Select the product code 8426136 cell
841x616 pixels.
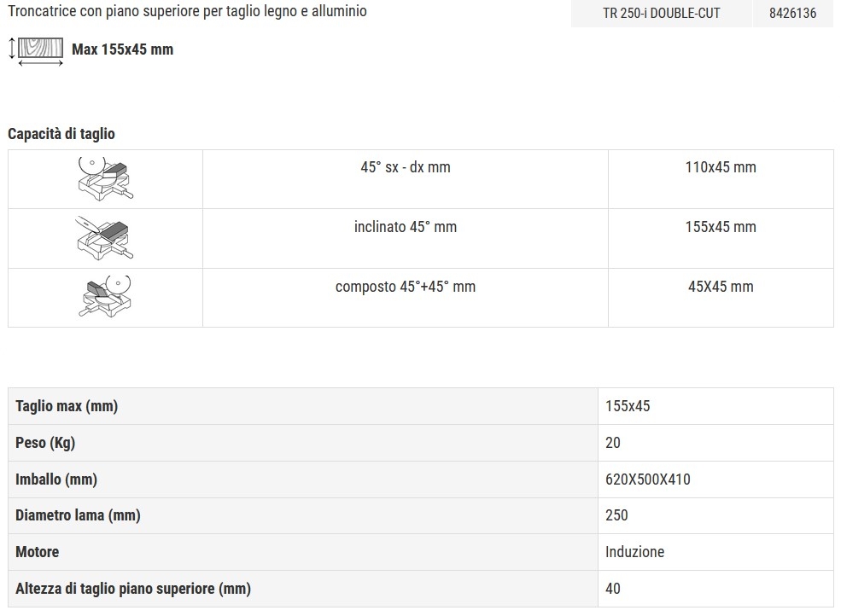792,14
